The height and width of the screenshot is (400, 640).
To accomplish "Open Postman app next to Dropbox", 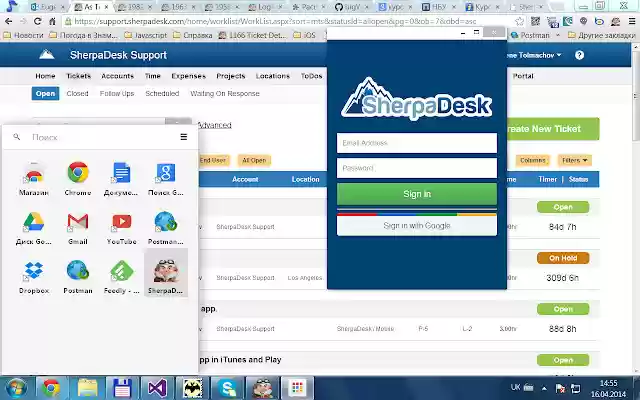I will click(78, 277).
